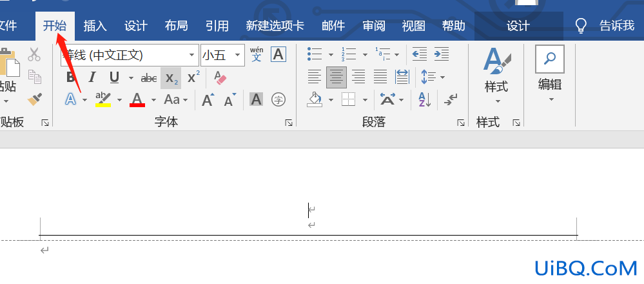Toggle center alignment
Image resolution: width=644 pixels, height=284 pixels.
(337, 77)
